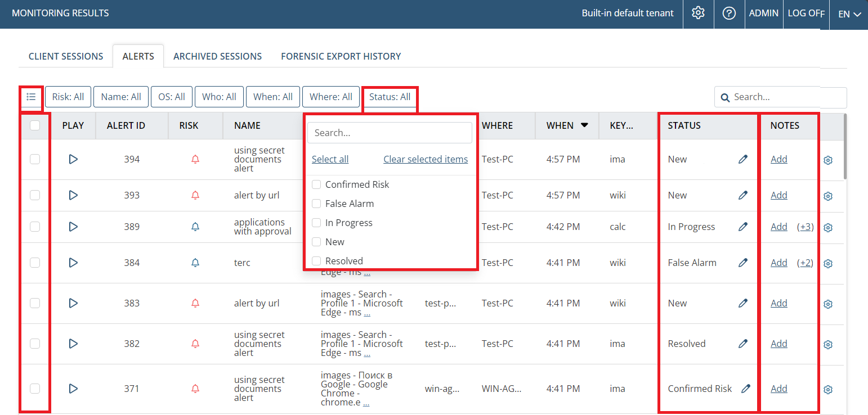Image resolution: width=868 pixels, height=415 pixels.
Task: Play session for alert 394
Action: point(73,159)
